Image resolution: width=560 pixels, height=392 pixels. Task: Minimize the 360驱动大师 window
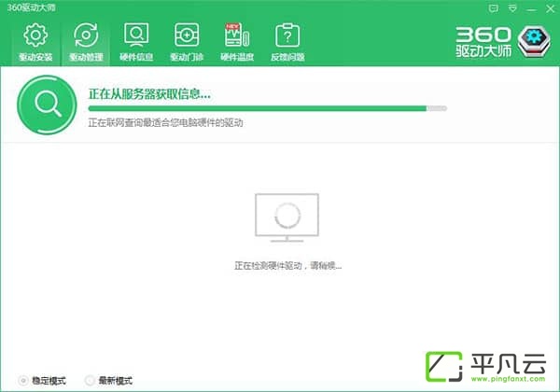[531, 8]
